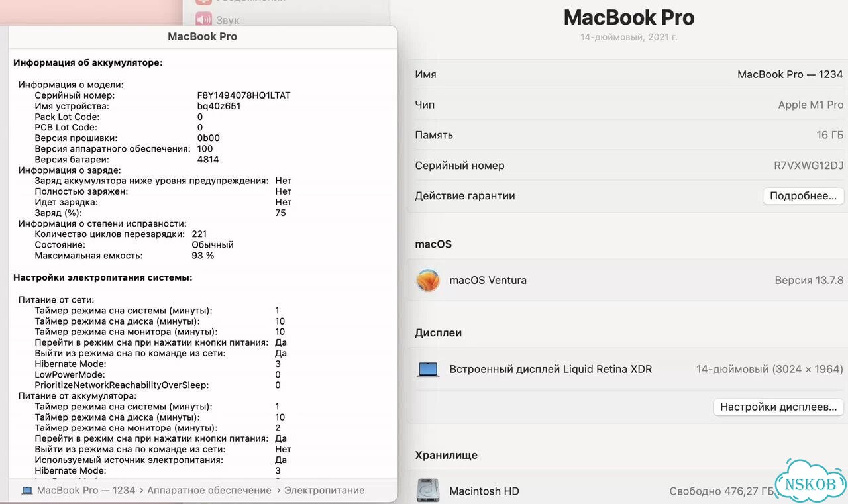848x504 pixels.
Task: Click the Настройки электропитания системы heading
Action: [x=103, y=277]
